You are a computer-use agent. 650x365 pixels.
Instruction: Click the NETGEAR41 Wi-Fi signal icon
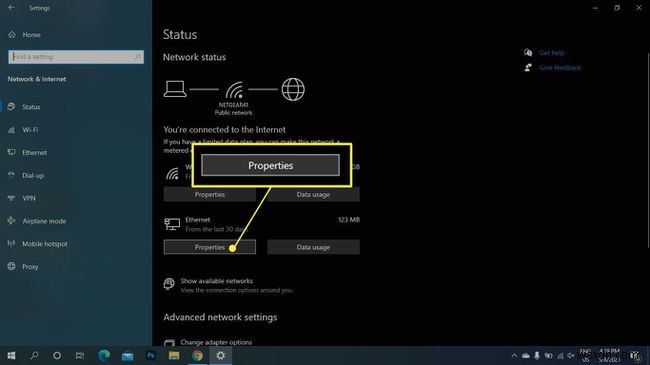[234, 90]
